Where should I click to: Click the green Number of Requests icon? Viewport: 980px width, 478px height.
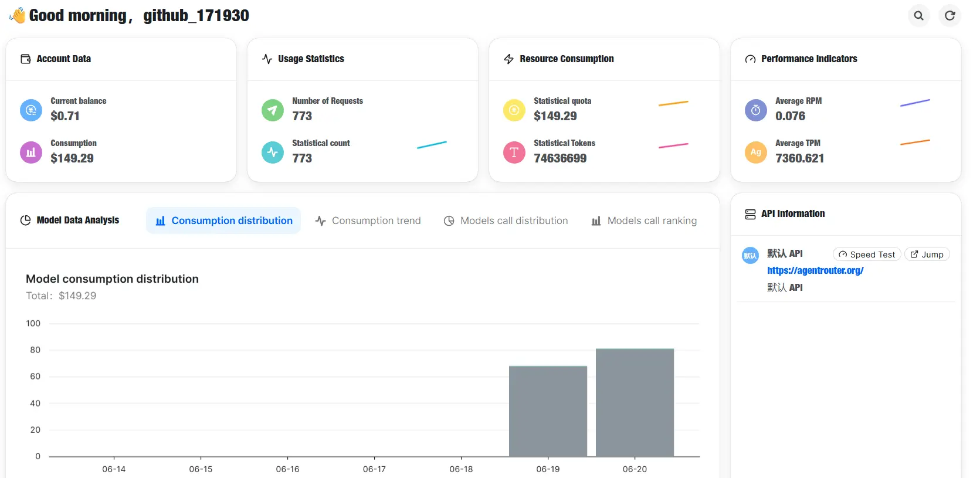273,110
